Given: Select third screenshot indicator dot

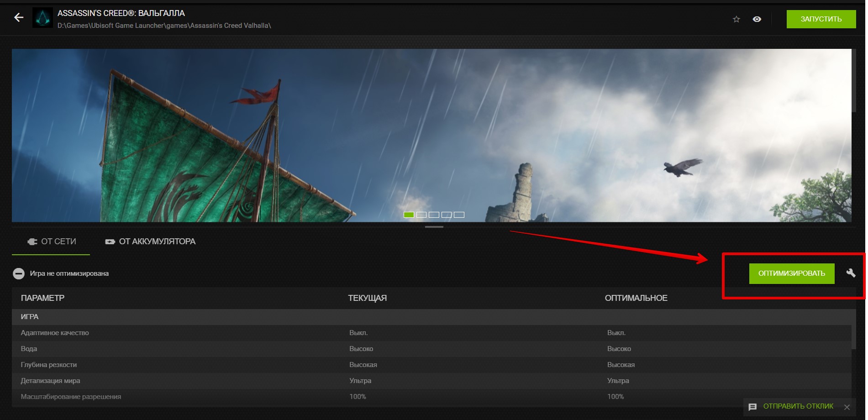Looking at the screenshot, I should tap(434, 215).
